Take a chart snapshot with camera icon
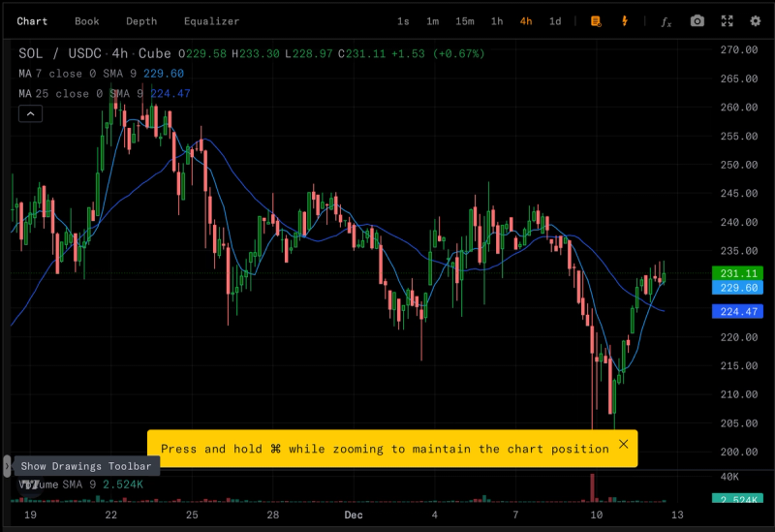775x532 pixels. coord(697,20)
